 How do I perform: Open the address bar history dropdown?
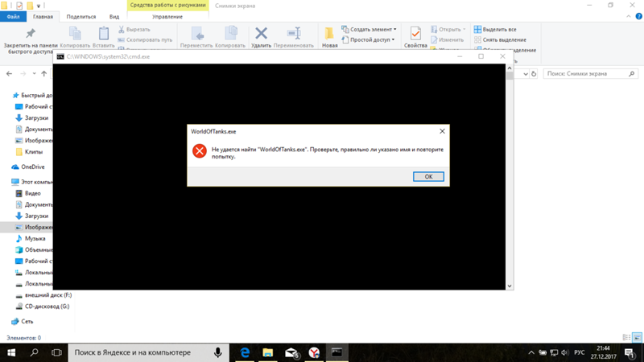coord(526,74)
